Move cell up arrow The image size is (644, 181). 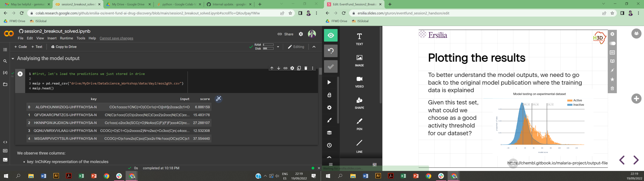[272, 68]
